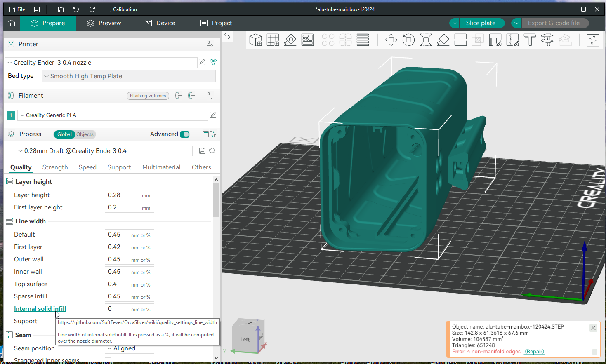606x364 pixels.
Task: Open the Others settings tab
Action: point(201,167)
